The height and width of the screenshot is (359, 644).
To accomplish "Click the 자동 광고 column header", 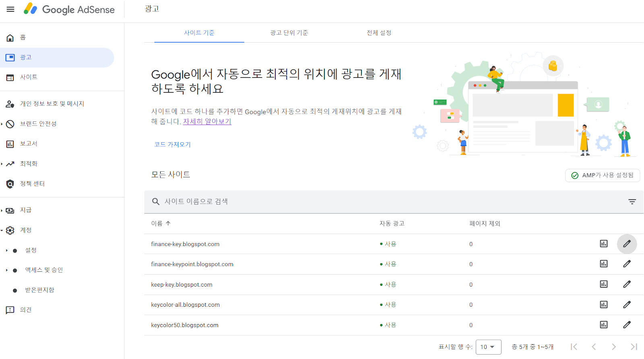I will pos(392,224).
